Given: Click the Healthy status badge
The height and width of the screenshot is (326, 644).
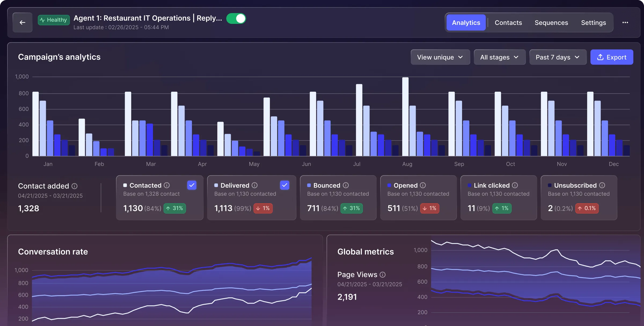Looking at the screenshot, I should coord(54,20).
